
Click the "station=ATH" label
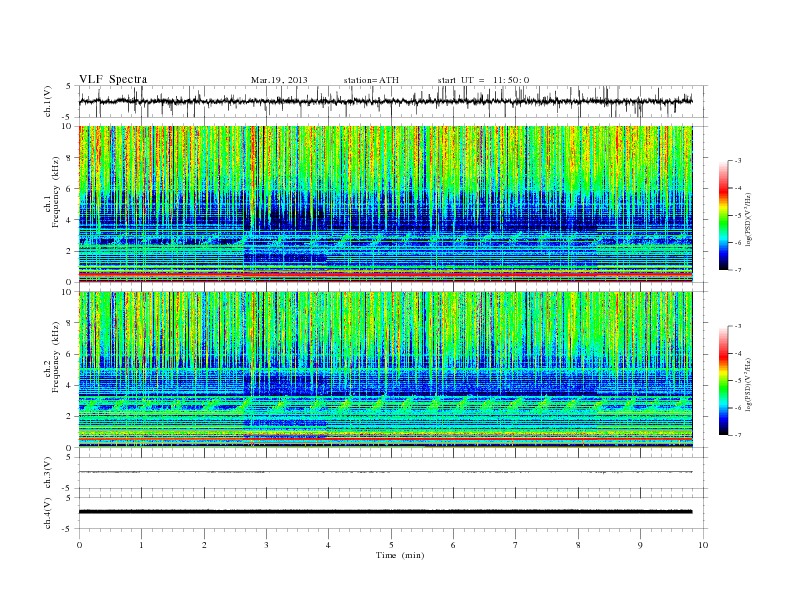coord(371,80)
